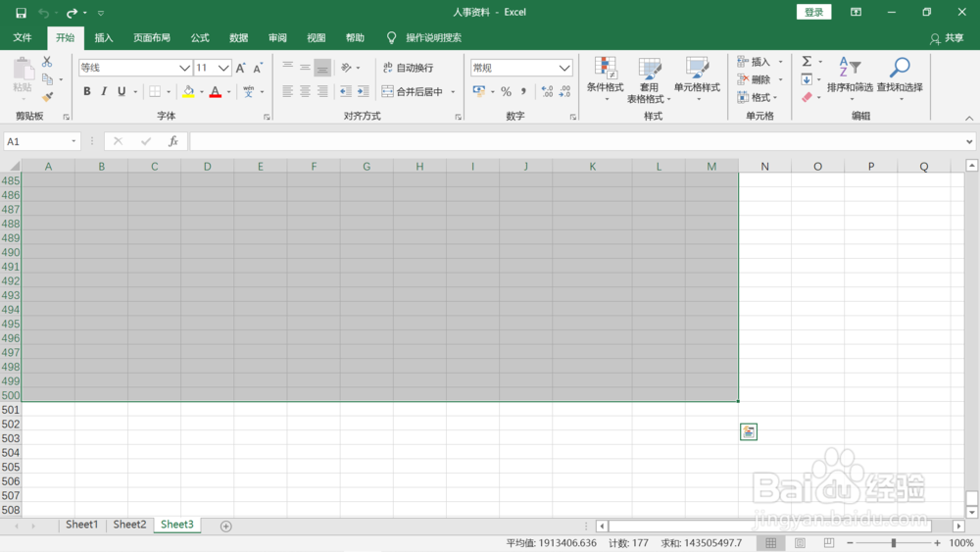Screen dimensions: 980x552
Task: Align text left
Action: click(x=287, y=92)
